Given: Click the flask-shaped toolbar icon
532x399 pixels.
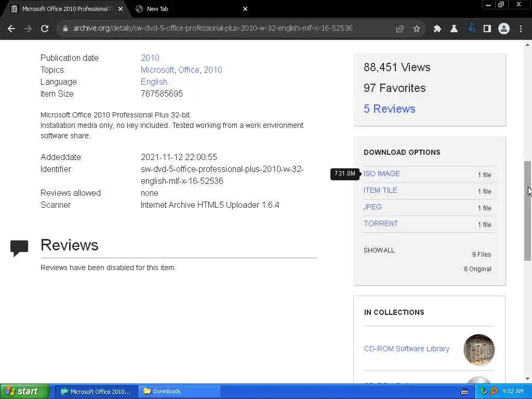Looking at the screenshot, I should pyautogui.click(x=454, y=29).
